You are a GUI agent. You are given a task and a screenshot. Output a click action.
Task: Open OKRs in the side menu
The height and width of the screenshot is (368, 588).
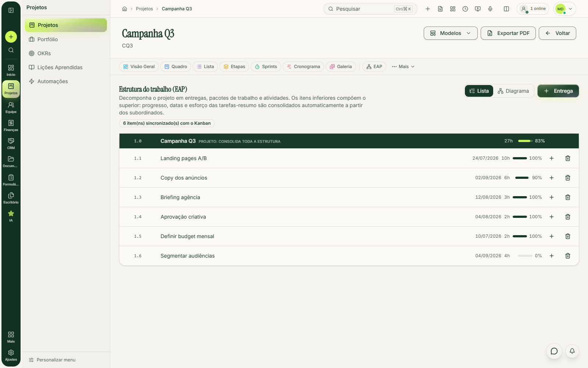click(x=66, y=53)
